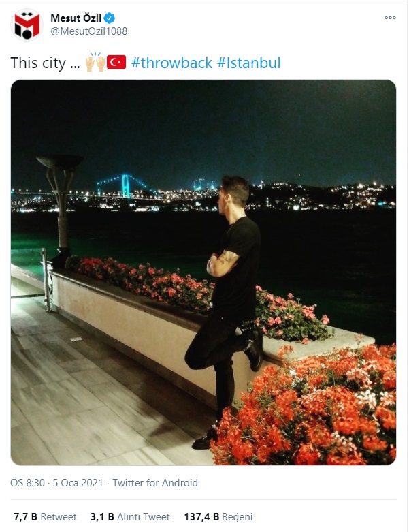Viewport: 409px width, 532px height.
Task: View the 137,4 B Beğeni list
Action: (x=218, y=517)
